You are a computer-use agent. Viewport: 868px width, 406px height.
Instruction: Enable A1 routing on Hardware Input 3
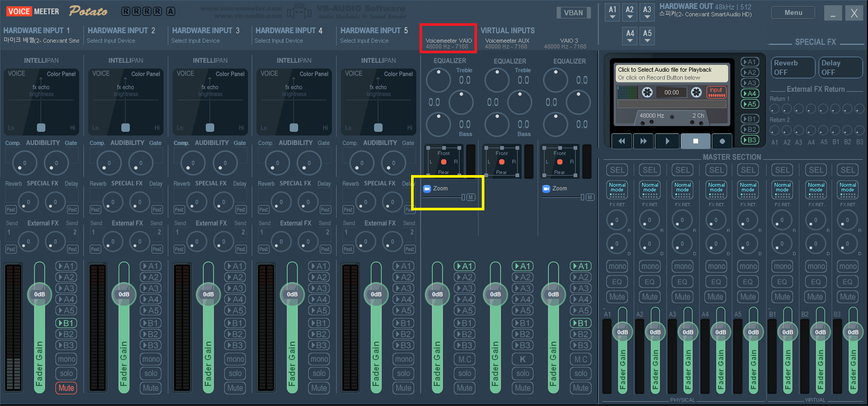235,266
